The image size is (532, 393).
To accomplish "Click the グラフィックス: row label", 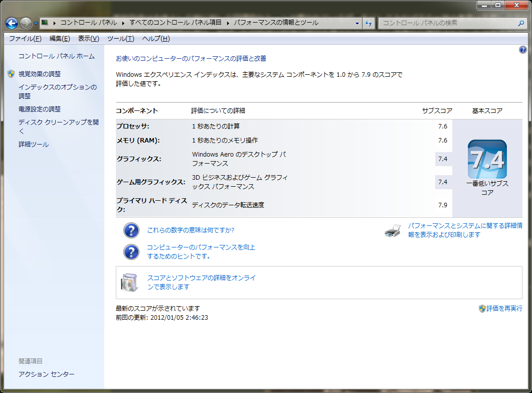I will tap(139, 159).
